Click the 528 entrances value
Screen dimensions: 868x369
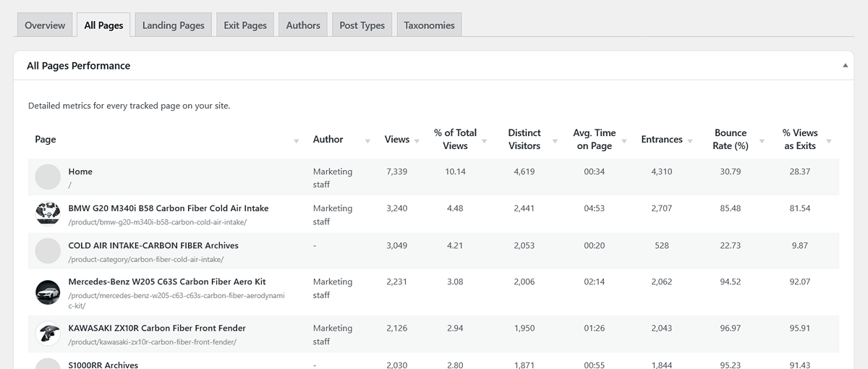(662, 245)
